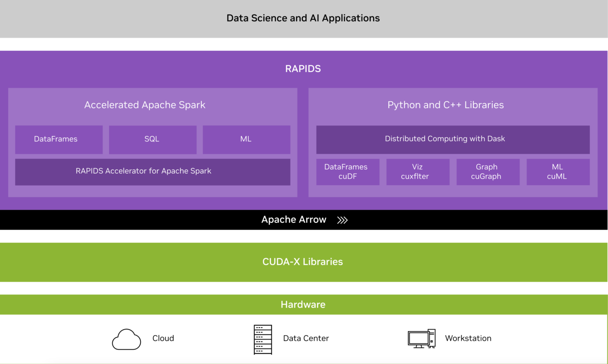The height and width of the screenshot is (364, 608).
Task: Click the cuxfltr Viz icon box
Action: tap(418, 172)
